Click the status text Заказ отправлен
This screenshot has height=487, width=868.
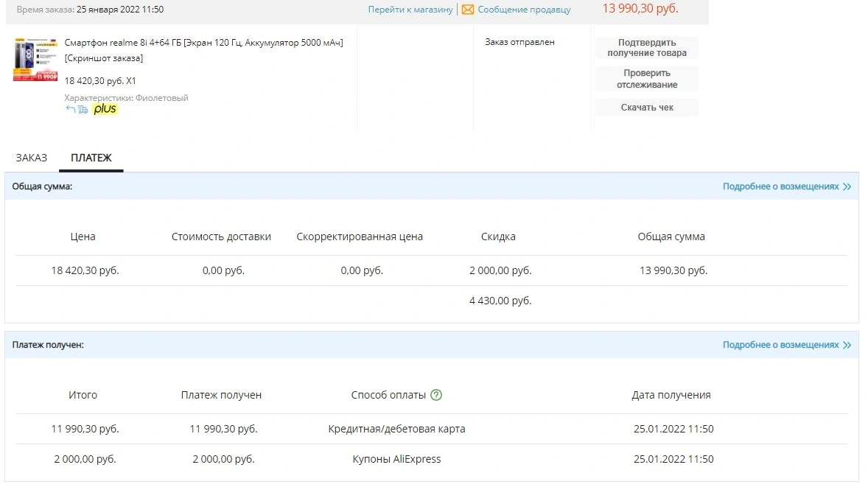pos(519,42)
